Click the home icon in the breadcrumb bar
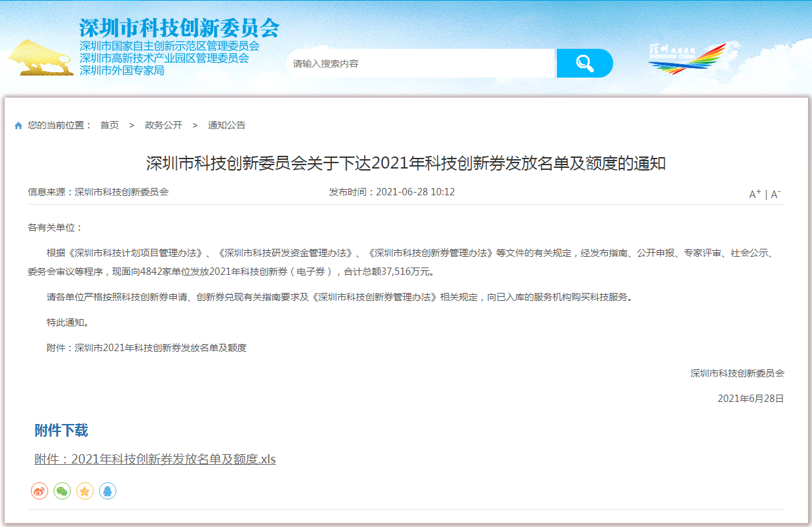The height and width of the screenshot is (527, 812). (x=18, y=124)
